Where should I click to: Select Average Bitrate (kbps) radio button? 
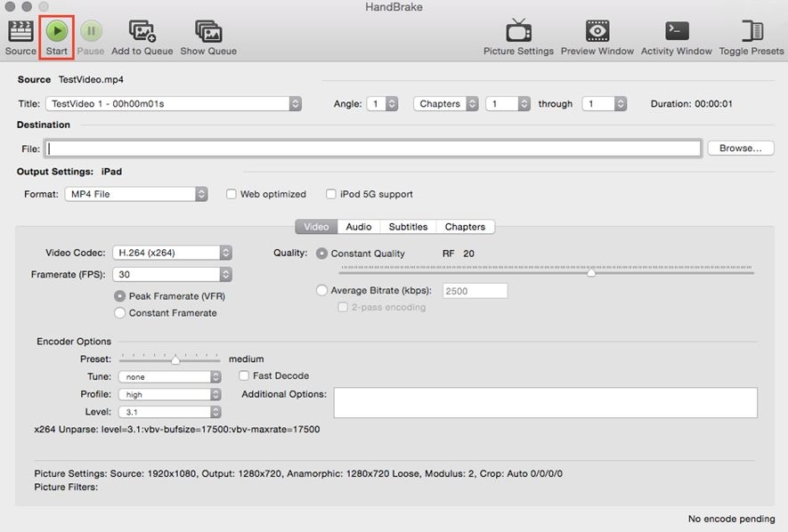pyautogui.click(x=321, y=290)
